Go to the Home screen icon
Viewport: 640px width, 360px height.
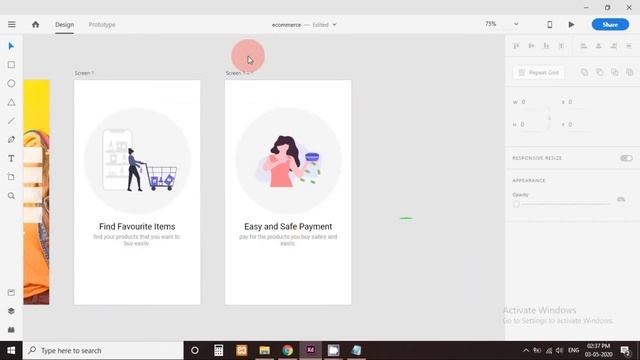[36, 24]
